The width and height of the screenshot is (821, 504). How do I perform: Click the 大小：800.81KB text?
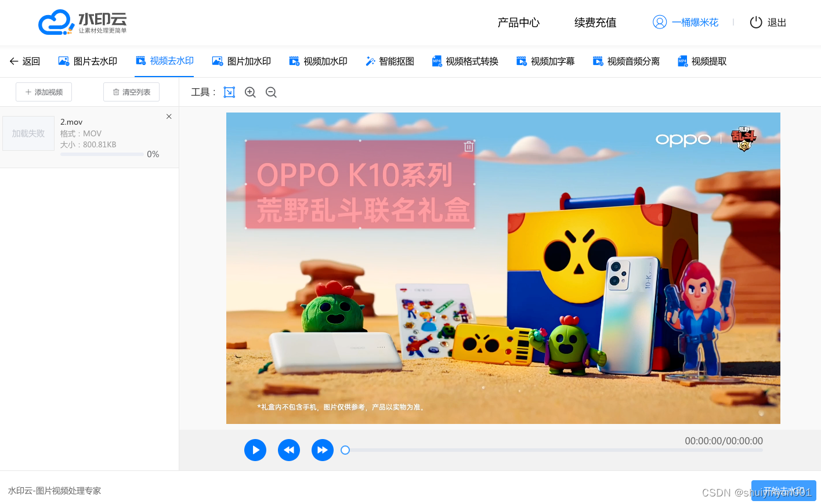pos(88,144)
